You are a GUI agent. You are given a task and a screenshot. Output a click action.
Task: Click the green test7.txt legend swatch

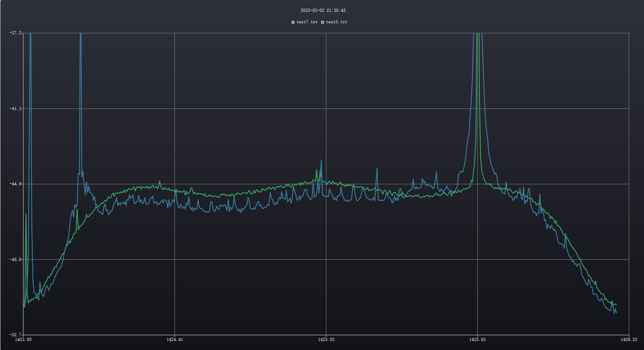point(293,22)
